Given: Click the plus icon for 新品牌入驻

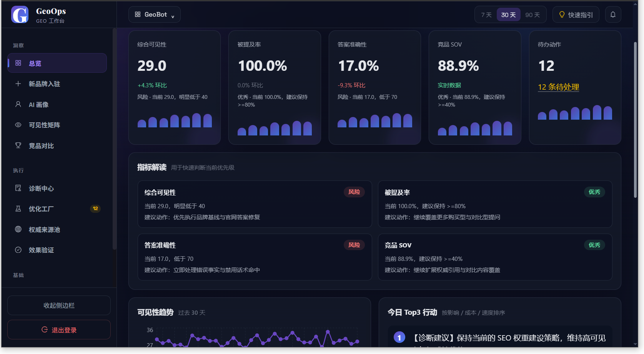Looking at the screenshot, I should tap(18, 83).
